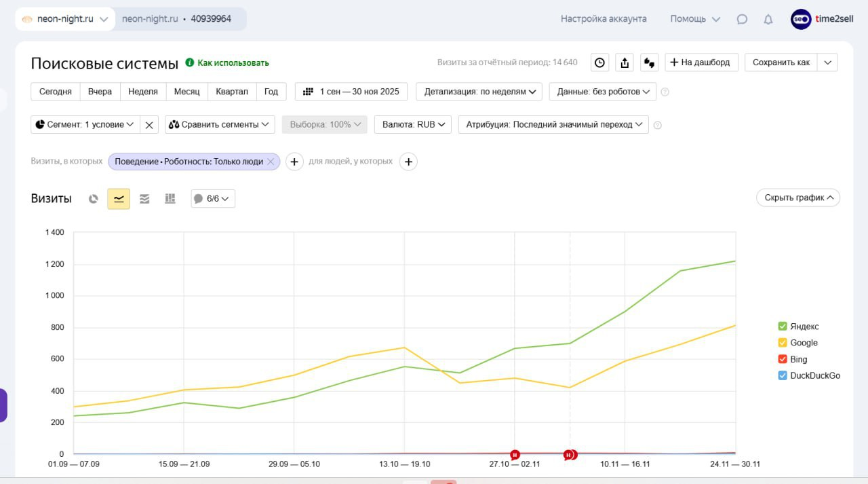Select the Квартал period tab
The height and width of the screenshot is (484, 868).
[x=232, y=92]
